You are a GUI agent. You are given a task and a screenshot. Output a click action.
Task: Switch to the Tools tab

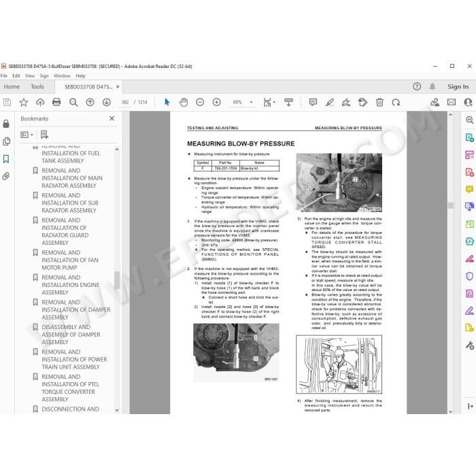click(x=37, y=87)
